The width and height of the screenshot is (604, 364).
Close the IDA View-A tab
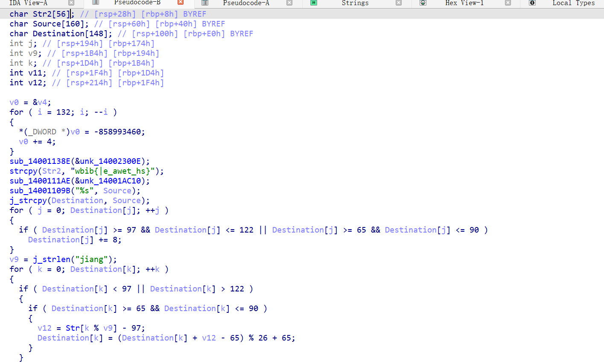click(x=71, y=3)
